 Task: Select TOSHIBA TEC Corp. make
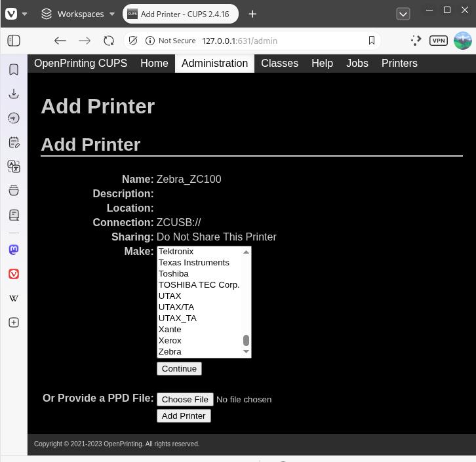(x=200, y=285)
